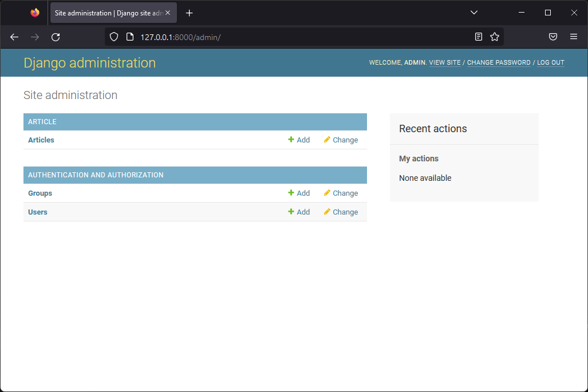Close the Site administration tab
The image size is (588, 392).
(x=168, y=13)
